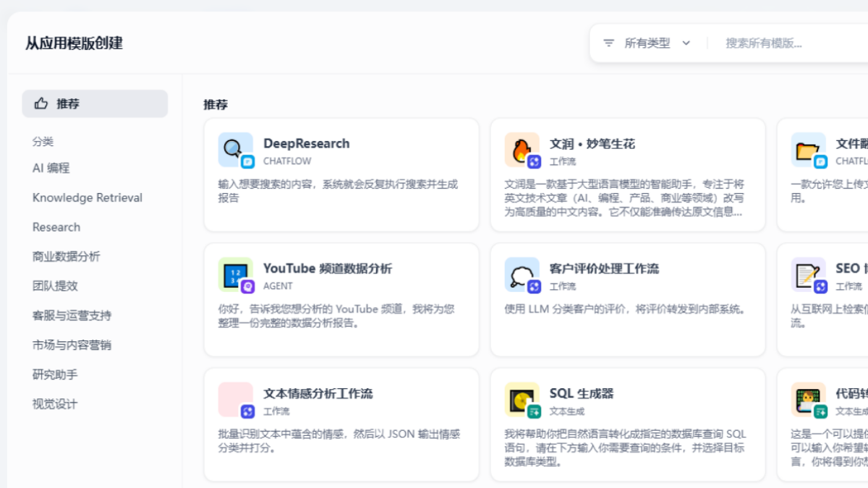Click the 文润·妙笔生花 flame icon
This screenshot has width=868, height=488.
coord(522,150)
